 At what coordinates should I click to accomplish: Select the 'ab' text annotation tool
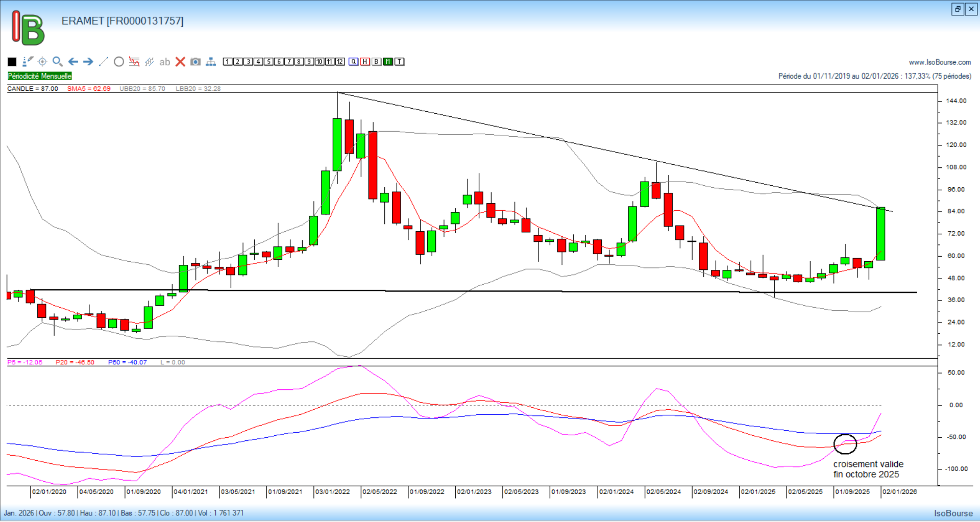tap(164, 62)
